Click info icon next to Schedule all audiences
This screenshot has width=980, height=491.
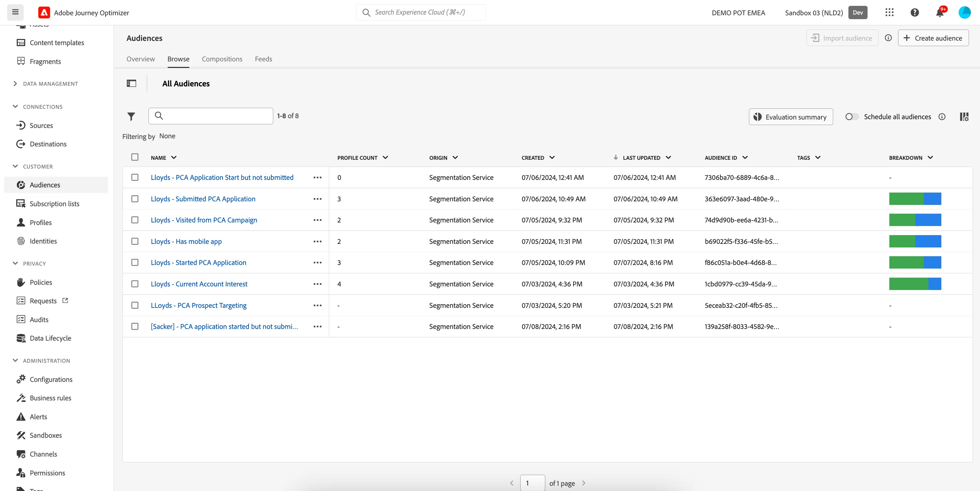pyautogui.click(x=942, y=117)
